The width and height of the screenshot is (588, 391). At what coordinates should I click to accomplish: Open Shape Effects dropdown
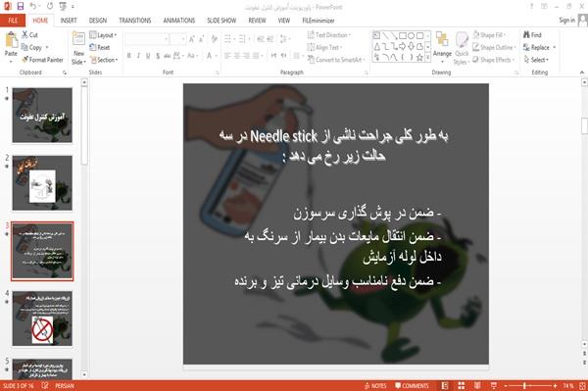494,60
